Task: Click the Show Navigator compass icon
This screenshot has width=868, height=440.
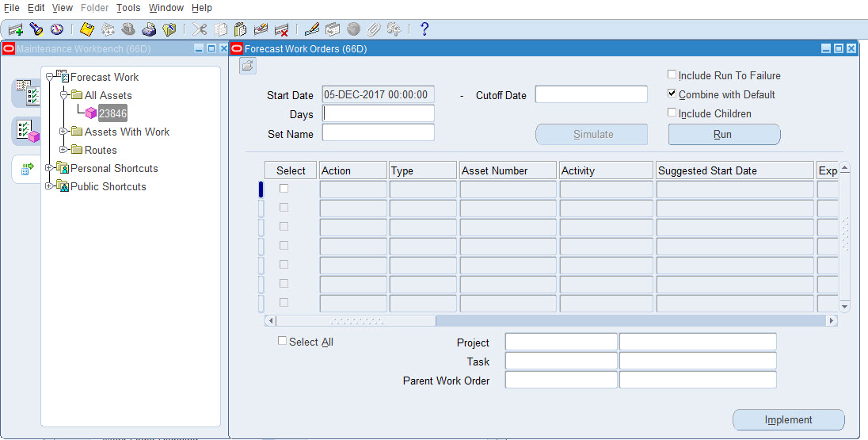Action: (x=56, y=29)
